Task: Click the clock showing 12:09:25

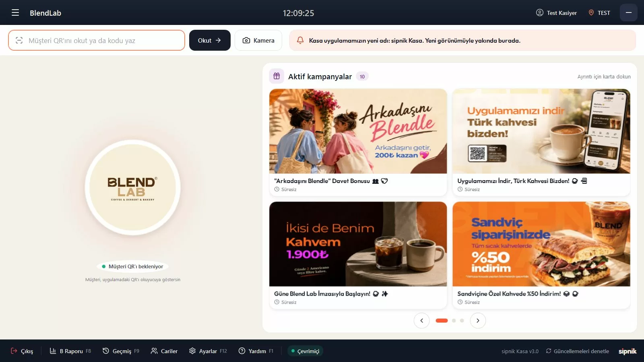Action: [x=298, y=13]
